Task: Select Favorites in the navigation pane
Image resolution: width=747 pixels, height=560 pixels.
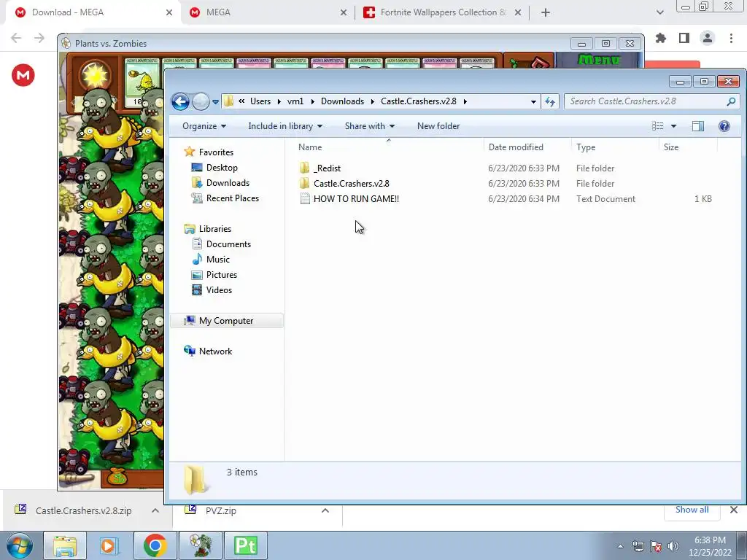Action: (216, 152)
